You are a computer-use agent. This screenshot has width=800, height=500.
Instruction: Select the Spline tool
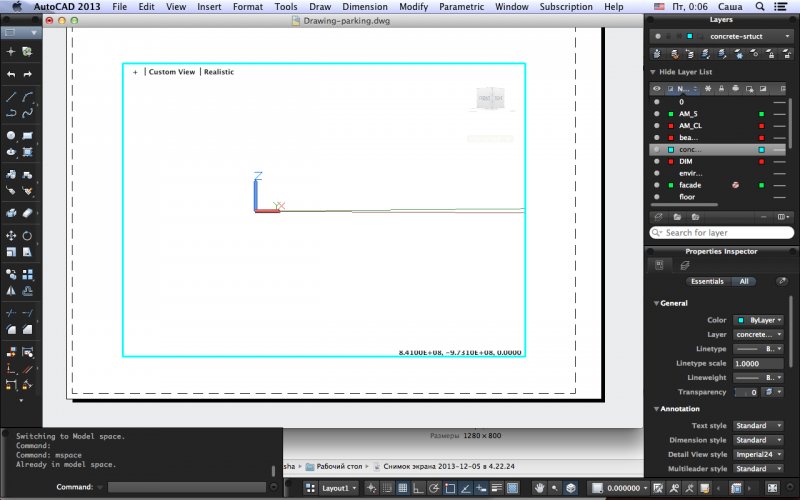pyautogui.click(x=28, y=113)
